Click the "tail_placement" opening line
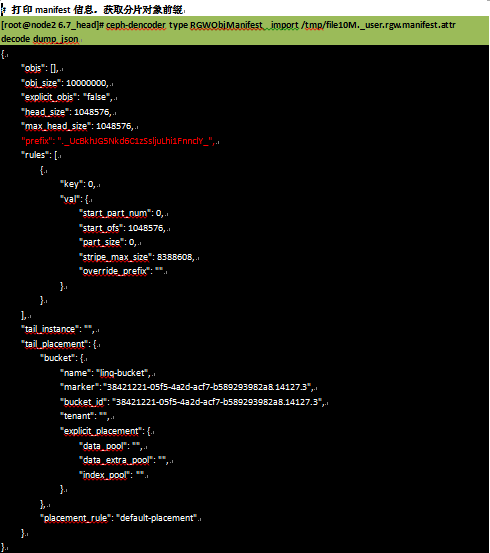The height and width of the screenshot is (553, 490). (x=59, y=344)
